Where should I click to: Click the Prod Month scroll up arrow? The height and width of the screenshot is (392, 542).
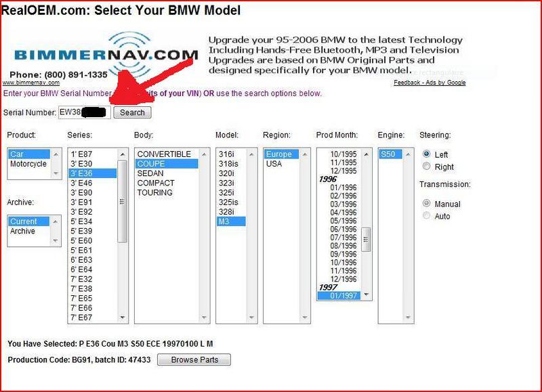click(x=366, y=154)
